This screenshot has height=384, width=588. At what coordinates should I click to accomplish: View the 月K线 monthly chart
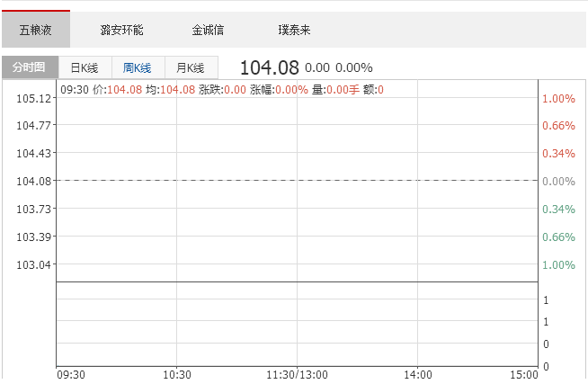click(191, 67)
